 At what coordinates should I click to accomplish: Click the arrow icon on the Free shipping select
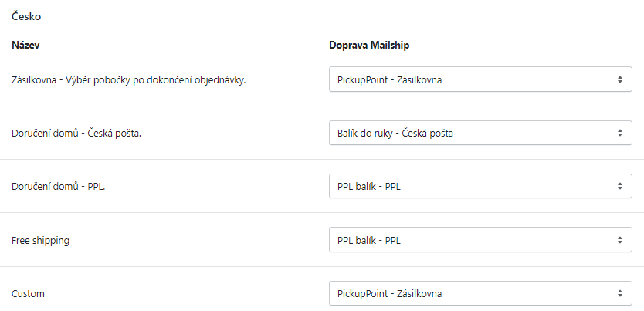(x=619, y=240)
